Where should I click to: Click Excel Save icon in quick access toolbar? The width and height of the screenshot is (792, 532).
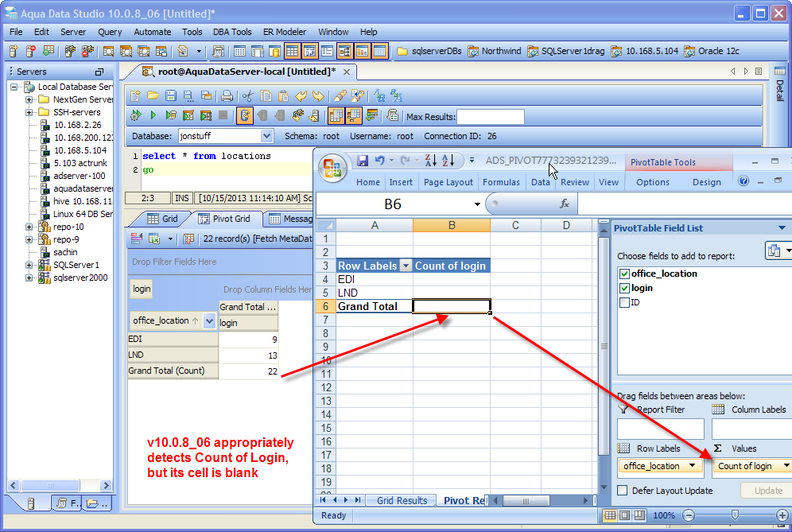point(362,161)
